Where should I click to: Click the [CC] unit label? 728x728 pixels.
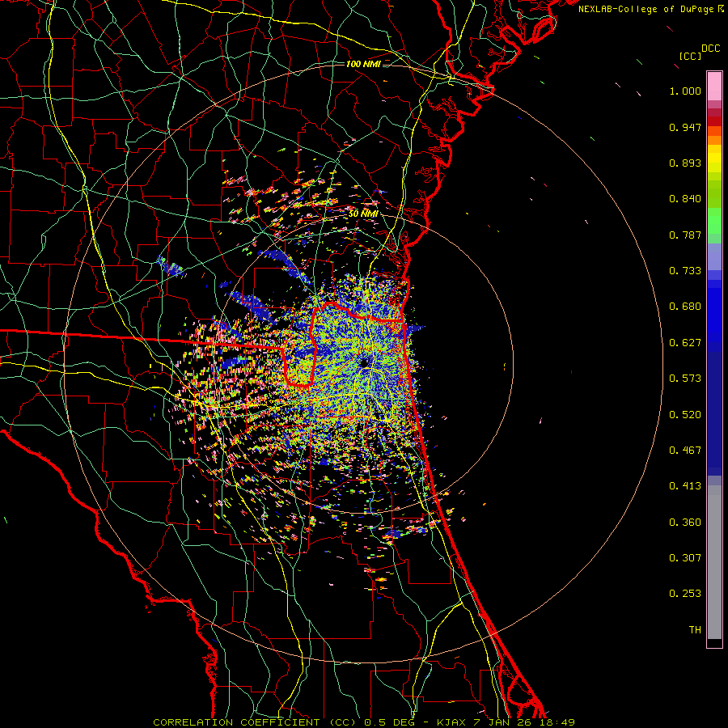(691, 56)
